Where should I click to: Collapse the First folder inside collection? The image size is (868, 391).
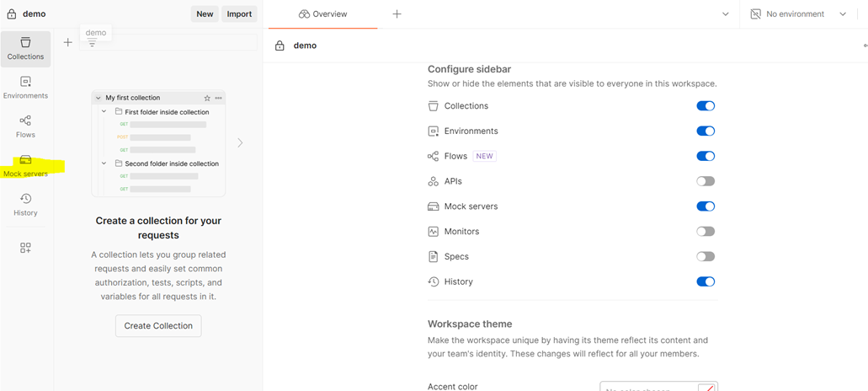pos(104,111)
